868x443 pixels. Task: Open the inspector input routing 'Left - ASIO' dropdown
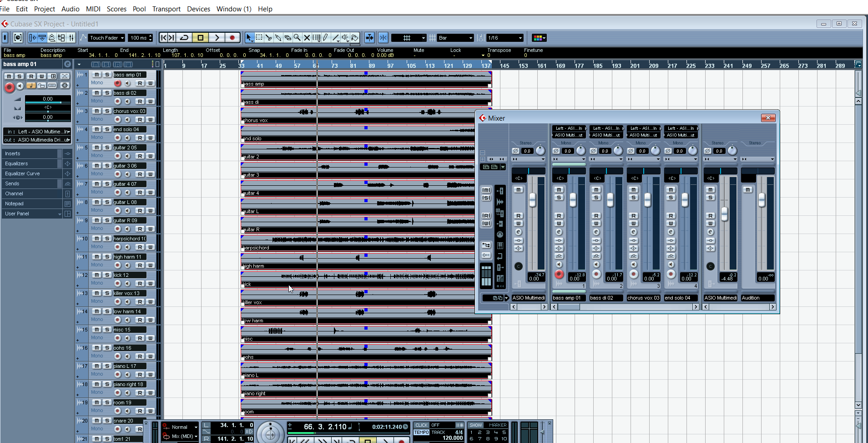[x=37, y=132]
